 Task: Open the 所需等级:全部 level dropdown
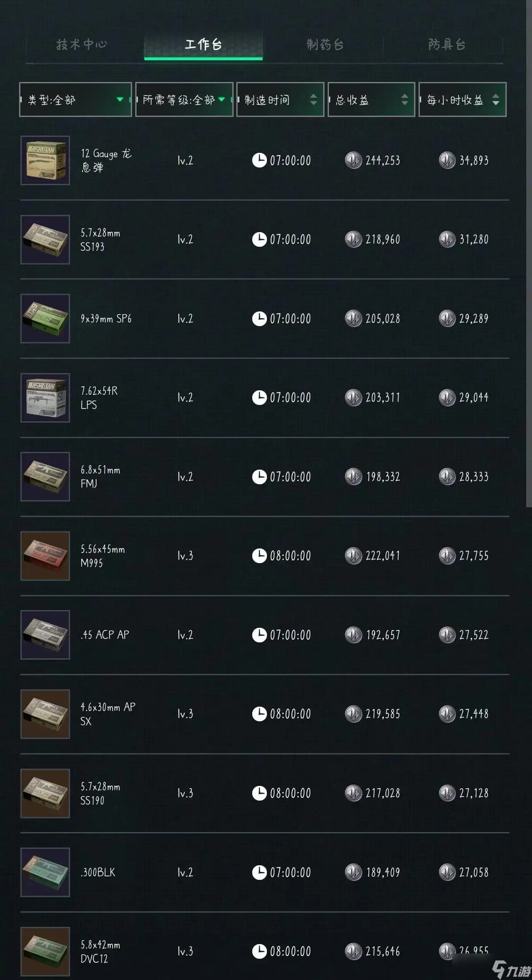tap(184, 100)
